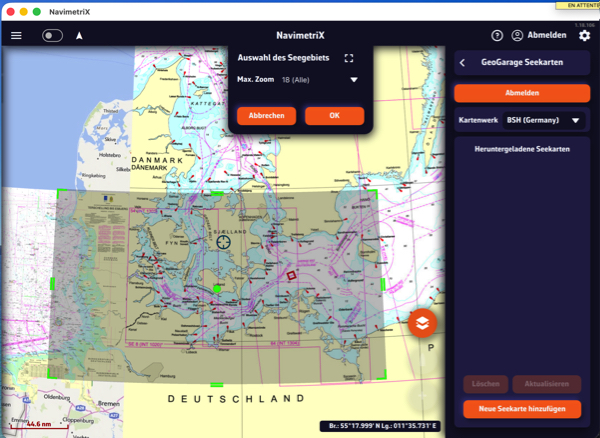Select bottom-left green corner handle
Screen dimensions: 600x438
[52, 373]
